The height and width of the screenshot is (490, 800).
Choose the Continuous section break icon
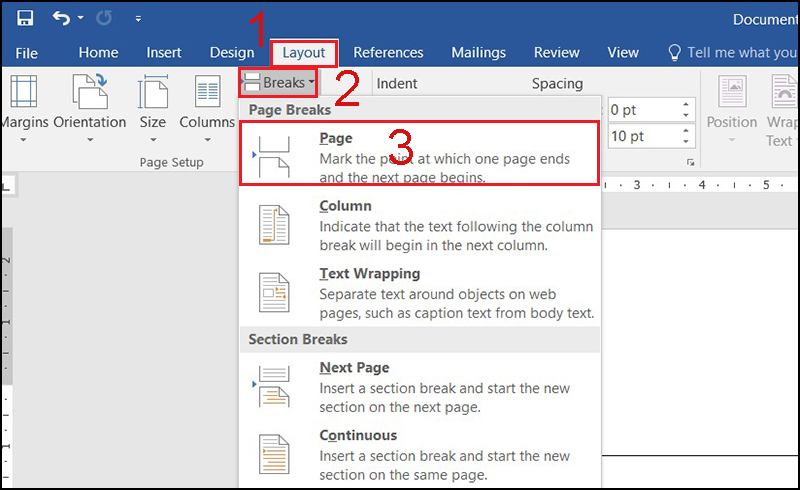[x=274, y=454]
